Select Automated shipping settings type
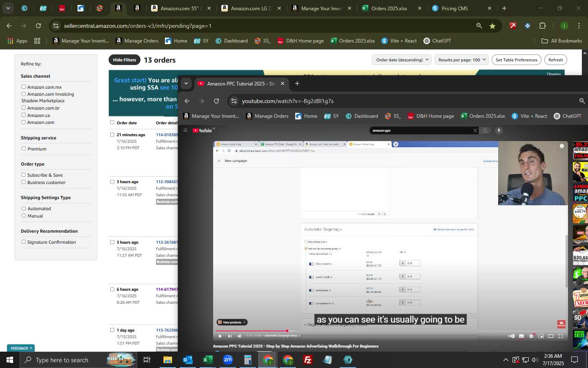This screenshot has height=368, width=588. pyautogui.click(x=24, y=209)
